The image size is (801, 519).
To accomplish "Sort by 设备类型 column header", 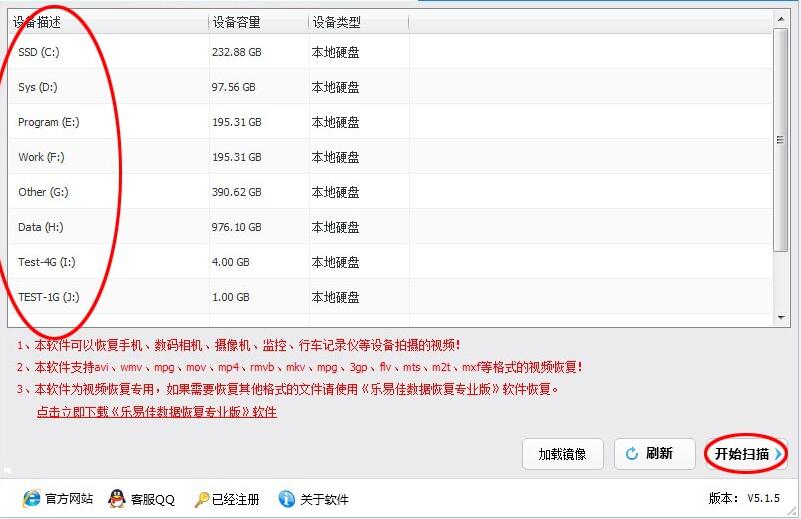I will [x=359, y=22].
